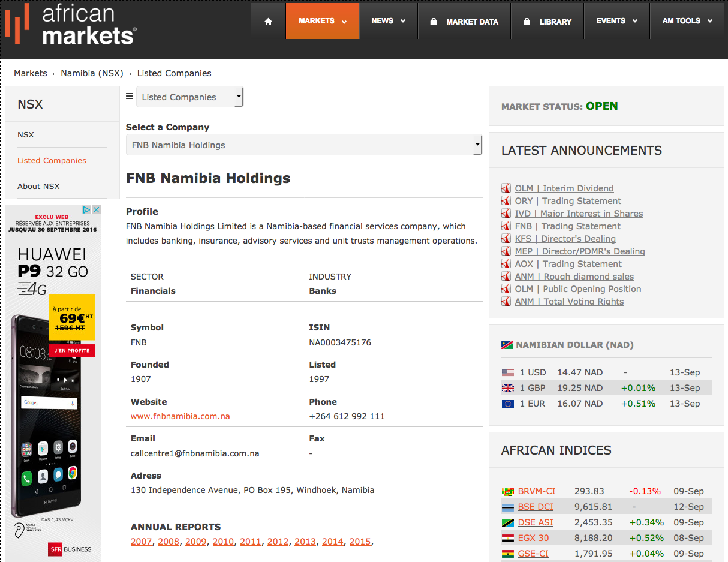Select About NSX in sidebar
Image resolution: width=728 pixels, height=562 pixels.
38,187
